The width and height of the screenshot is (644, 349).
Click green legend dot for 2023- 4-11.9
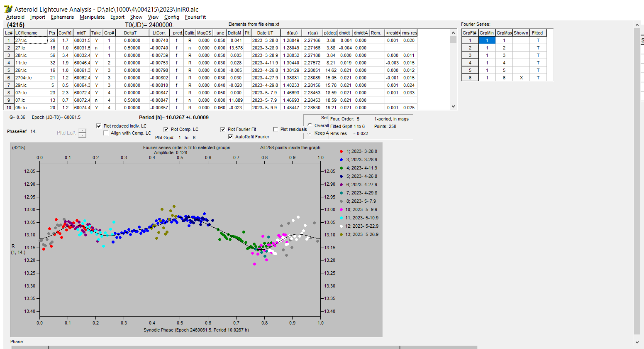coord(341,168)
